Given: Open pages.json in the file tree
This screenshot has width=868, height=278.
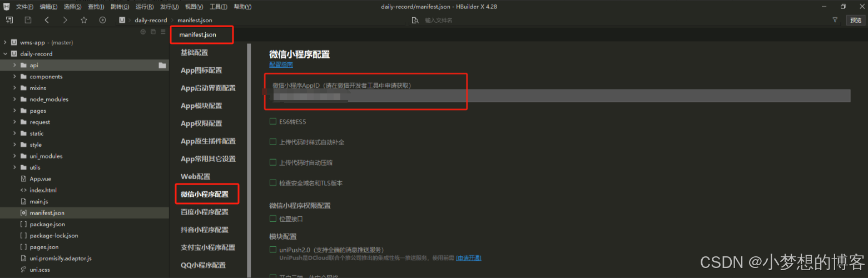Looking at the screenshot, I should click(44, 247).
